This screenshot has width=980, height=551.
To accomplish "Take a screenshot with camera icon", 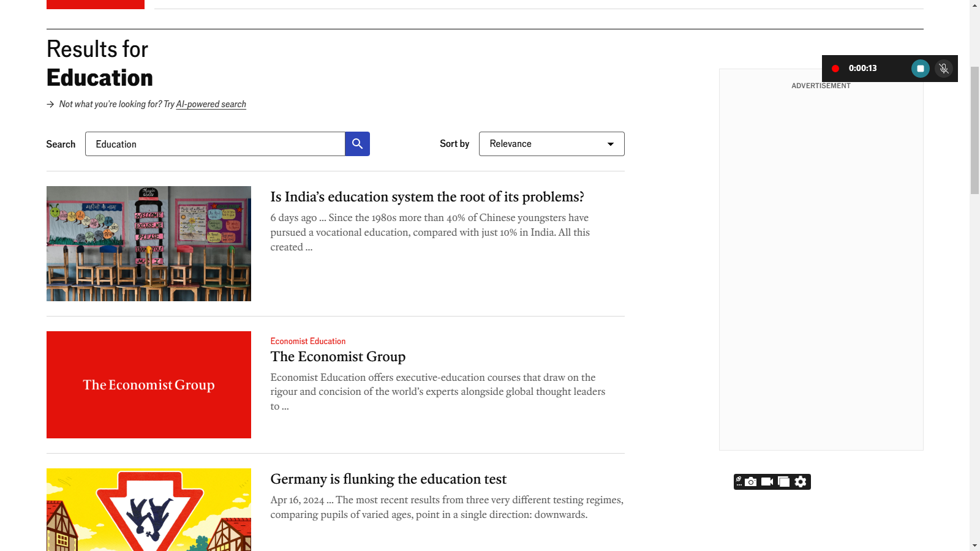I will click(x=751, y=482).
